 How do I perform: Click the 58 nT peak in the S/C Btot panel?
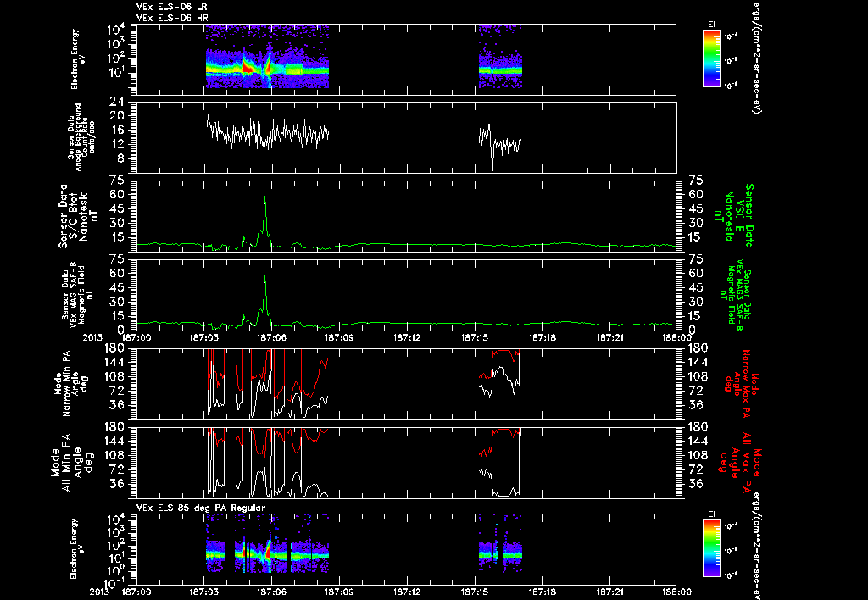pyautogui.click(x=265, y=197)
